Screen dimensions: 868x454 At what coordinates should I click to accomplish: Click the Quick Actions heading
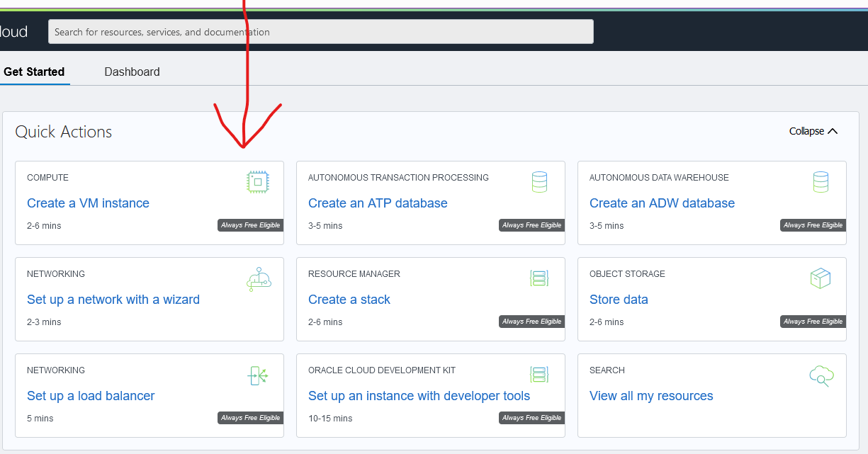pos(64,132)
